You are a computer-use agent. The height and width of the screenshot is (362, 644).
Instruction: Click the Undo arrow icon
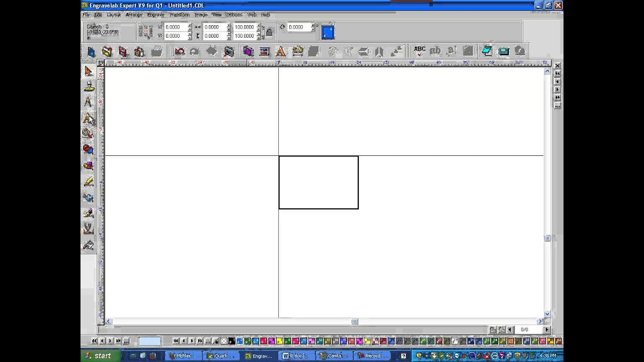pyautogui.click(x=180, y=51)
